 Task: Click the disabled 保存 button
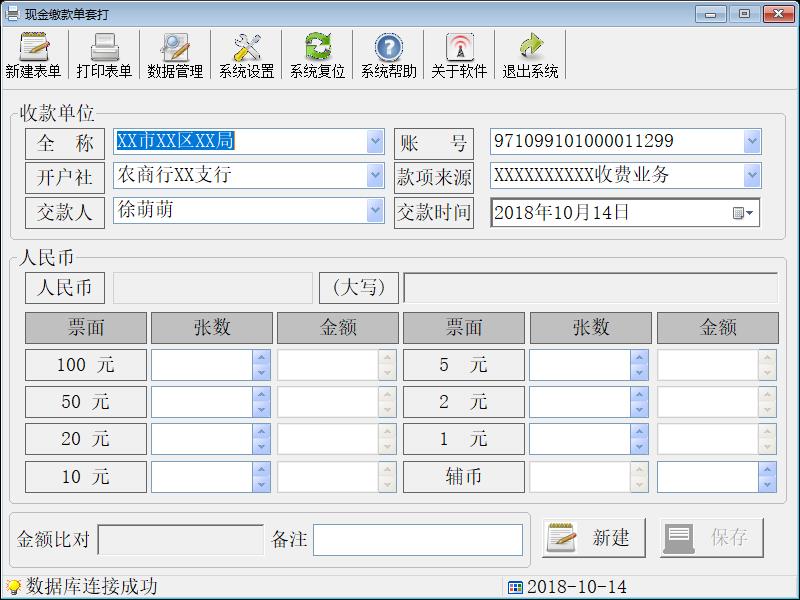tap(712, 538)
